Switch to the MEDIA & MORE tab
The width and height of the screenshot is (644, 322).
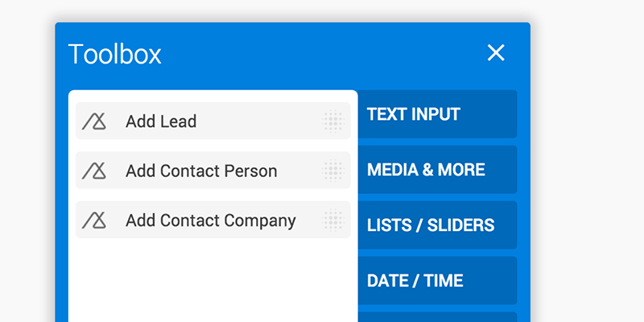pos(437,170)
